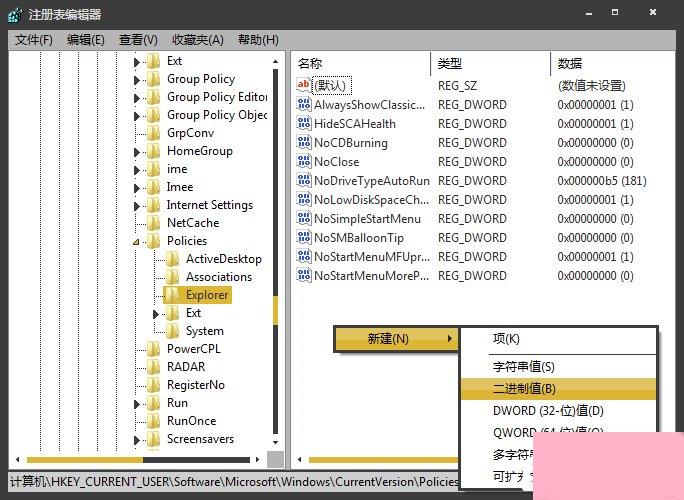The height and width of the screenshot is (500, 684).
Task: Click the NoStartMenuMoreP DWORD value icon
Action: (x=304, y=275)
